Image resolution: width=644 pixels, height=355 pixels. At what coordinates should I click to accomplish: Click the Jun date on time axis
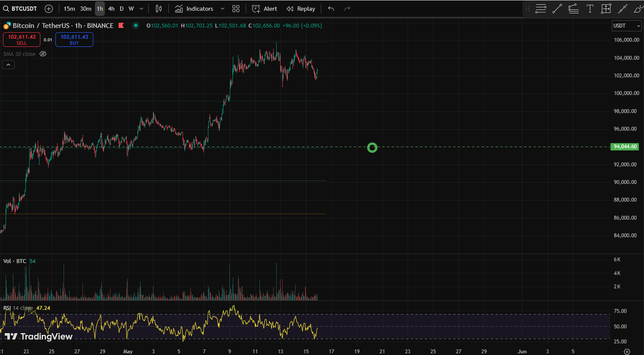pyautogui.click(x=522, y=351)
